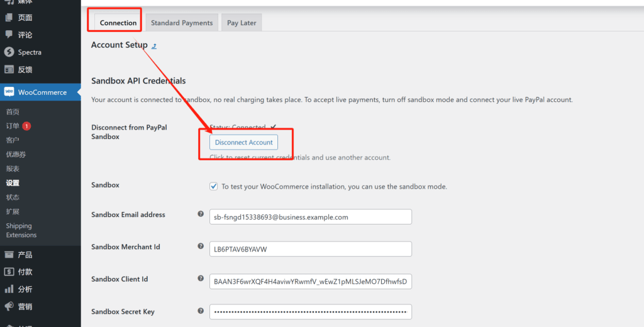
Task: Click the reset credentials hint text
Action: tap(300, 157)
